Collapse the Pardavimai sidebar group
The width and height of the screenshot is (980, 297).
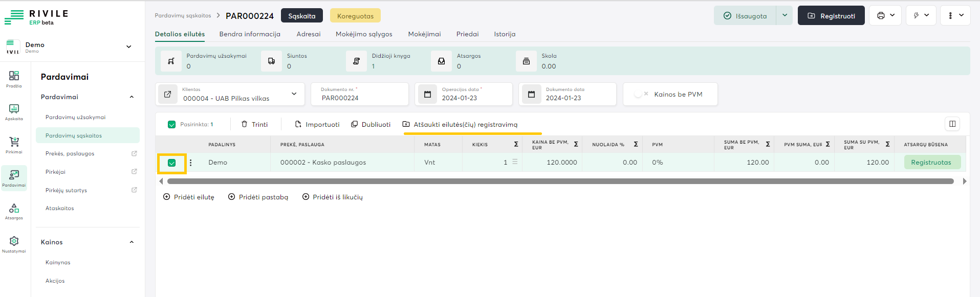click(x=132, y=97)
